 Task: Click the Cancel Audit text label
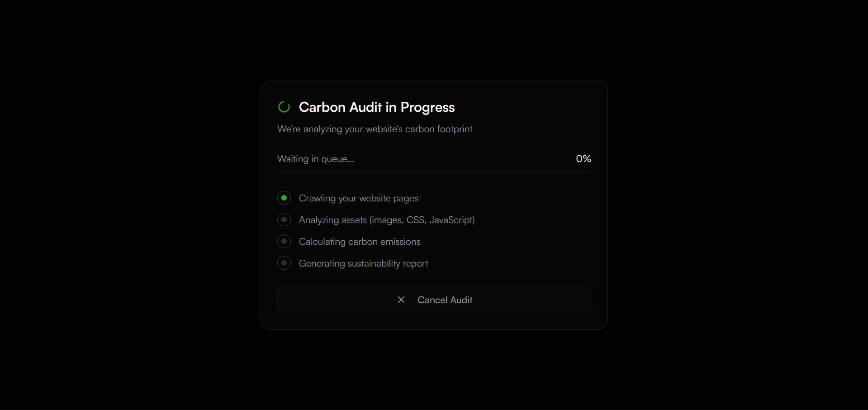click(x=445, y=300)
